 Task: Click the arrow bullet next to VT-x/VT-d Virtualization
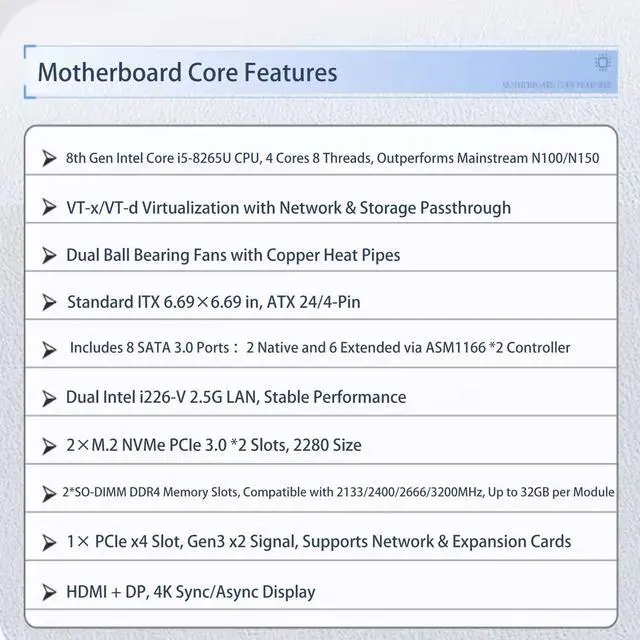[x=48, y=207]
